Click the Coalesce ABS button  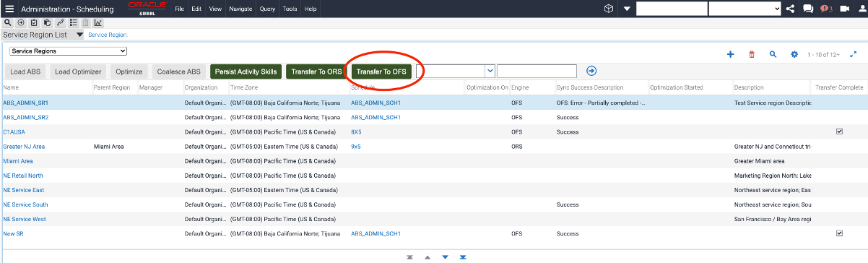pyautogui.click(x=179, y=72)
